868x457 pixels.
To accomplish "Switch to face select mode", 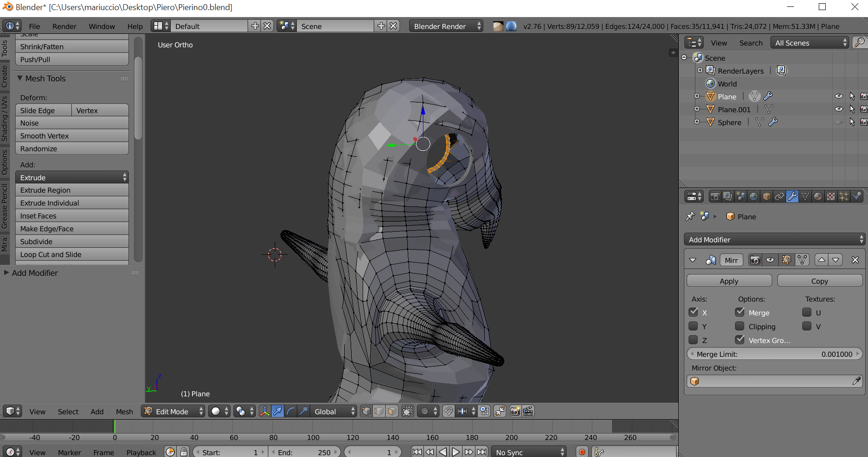I will [x=392, y=411].
